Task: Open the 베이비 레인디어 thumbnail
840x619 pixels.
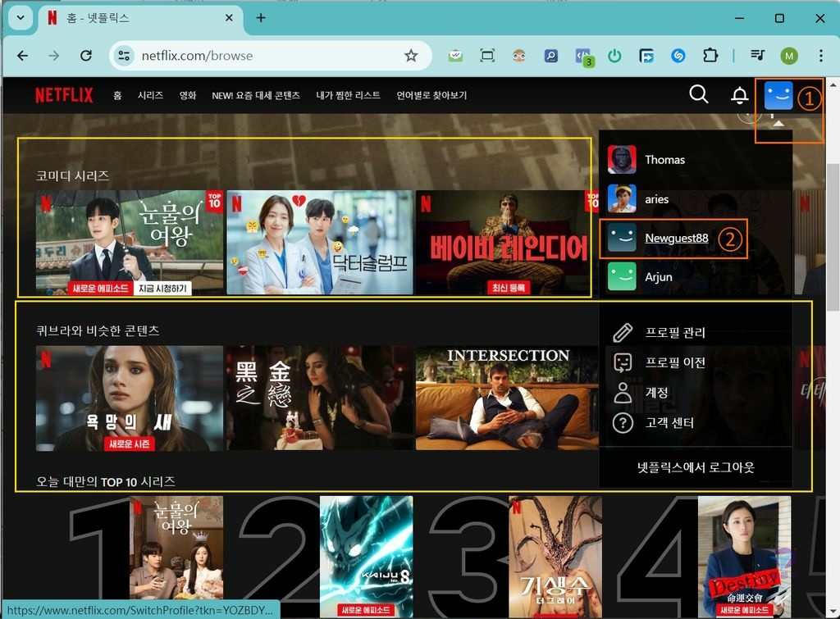Action: click(x=507, y=242)
